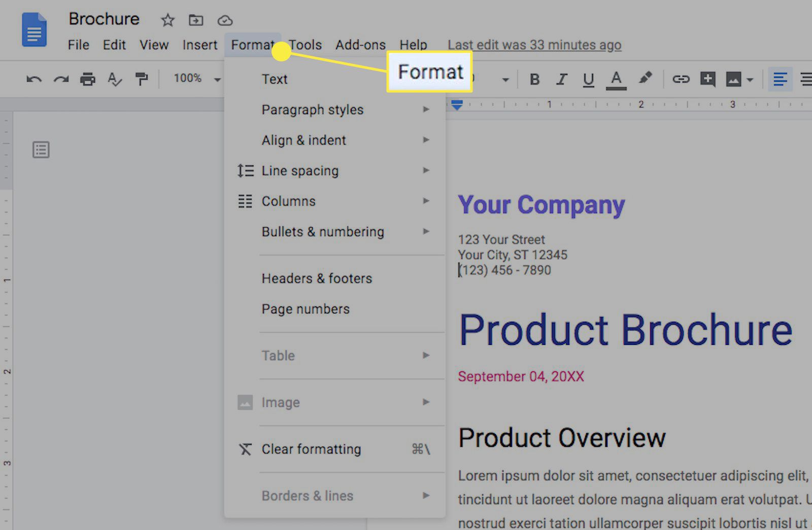Open the Tools menu
The width and height of the screenshot is (812, 530).
305,45
